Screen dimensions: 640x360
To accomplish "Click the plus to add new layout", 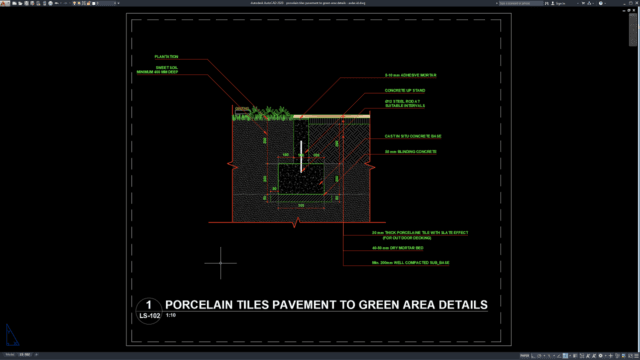I will 36,355.
